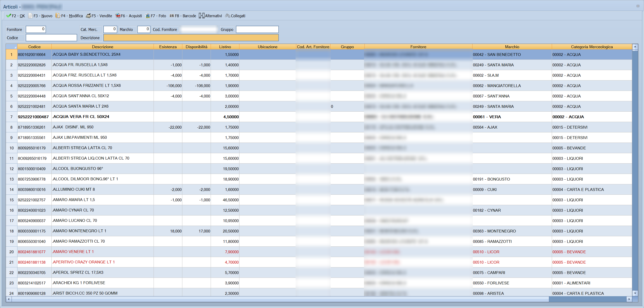The width and height of the screenshot is (644, 308).
Task: Click the Marchio column header in grid
Action: click(x=512, y=47)
